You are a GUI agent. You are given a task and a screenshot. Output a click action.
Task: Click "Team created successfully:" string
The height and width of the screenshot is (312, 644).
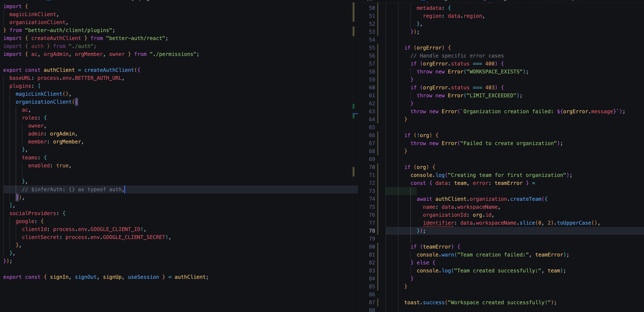[x=497, y=271]
